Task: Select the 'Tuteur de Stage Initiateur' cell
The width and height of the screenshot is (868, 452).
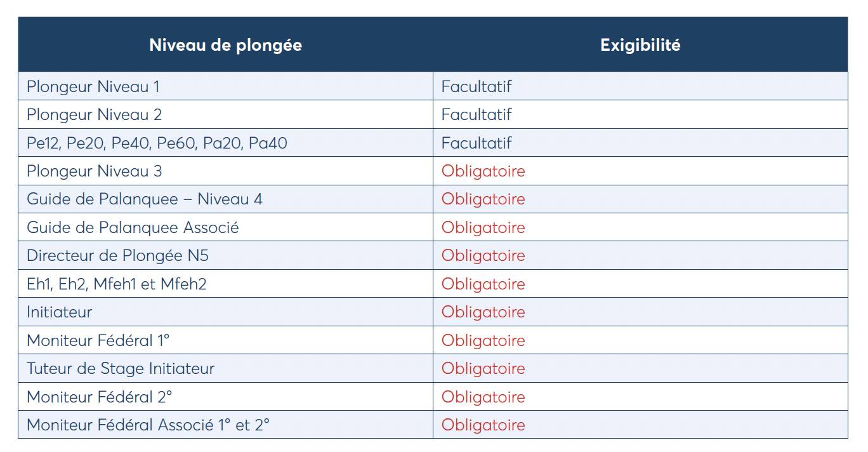Action: (x=226, y=369)
